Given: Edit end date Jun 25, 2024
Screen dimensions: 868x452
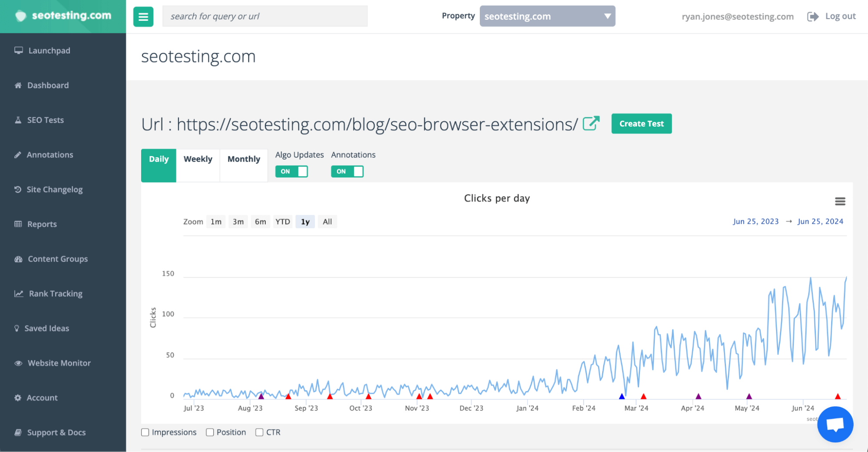Looking at the screenshot, I should point(820,221).
